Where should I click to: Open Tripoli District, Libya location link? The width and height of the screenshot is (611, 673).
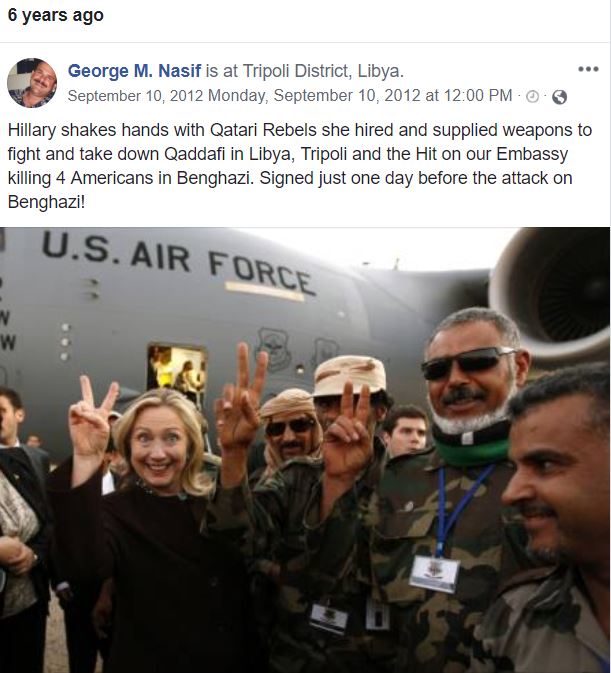pos(323,71)
